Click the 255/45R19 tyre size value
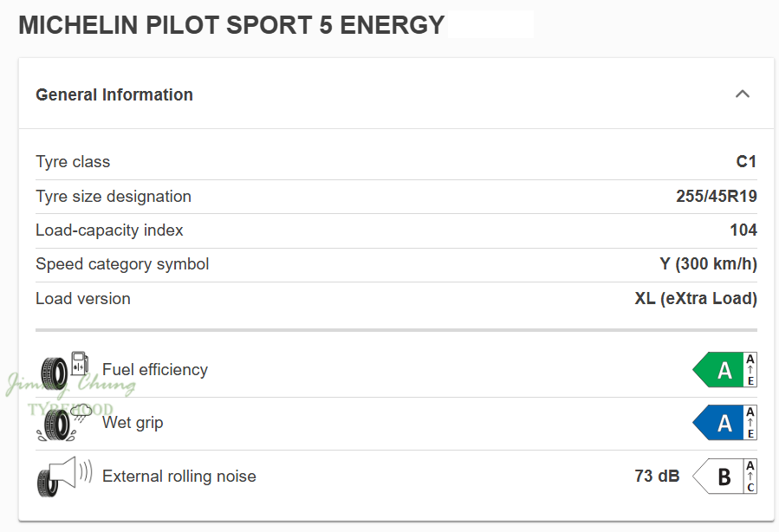 (716, 197)
